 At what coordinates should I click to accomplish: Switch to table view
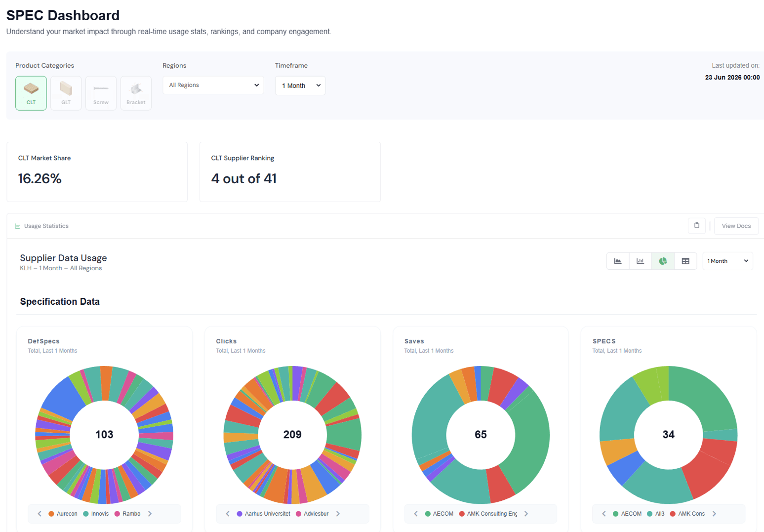(685, 261)
